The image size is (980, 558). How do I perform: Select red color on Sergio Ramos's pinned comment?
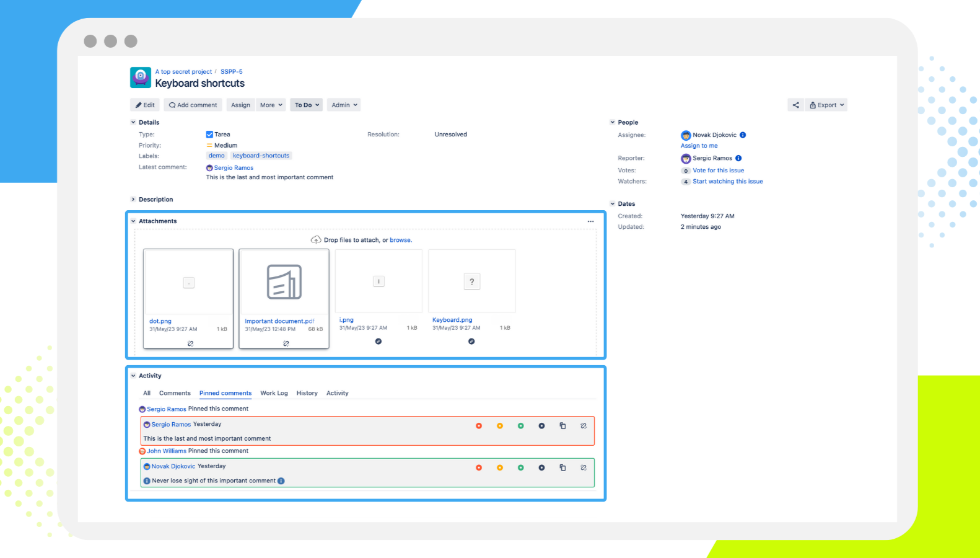pos(479,426)
